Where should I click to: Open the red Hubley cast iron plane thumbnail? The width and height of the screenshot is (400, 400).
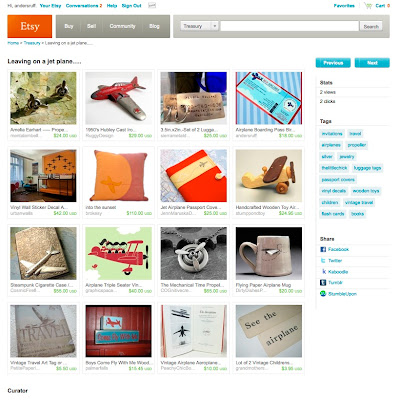pos(118,98)
